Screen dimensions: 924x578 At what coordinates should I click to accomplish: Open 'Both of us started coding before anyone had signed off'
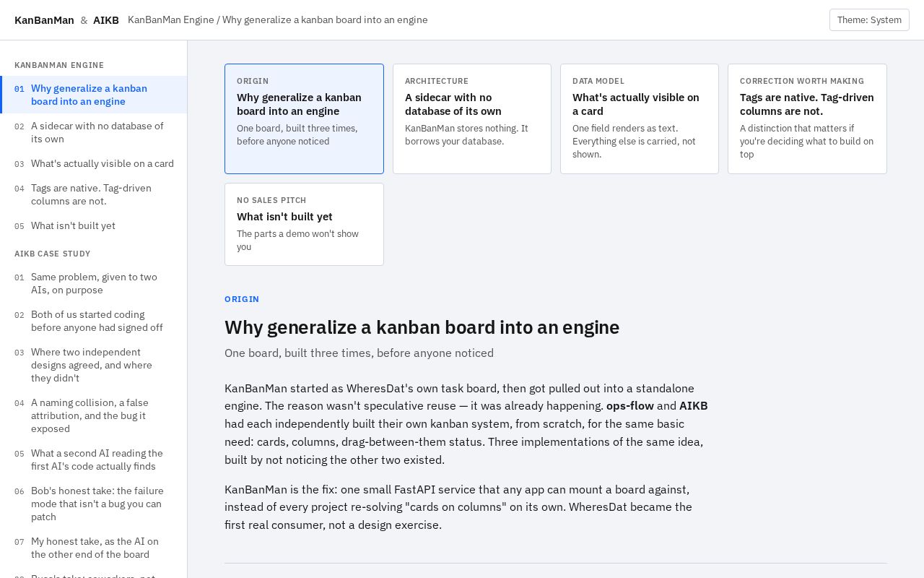(x=94, y=321)
